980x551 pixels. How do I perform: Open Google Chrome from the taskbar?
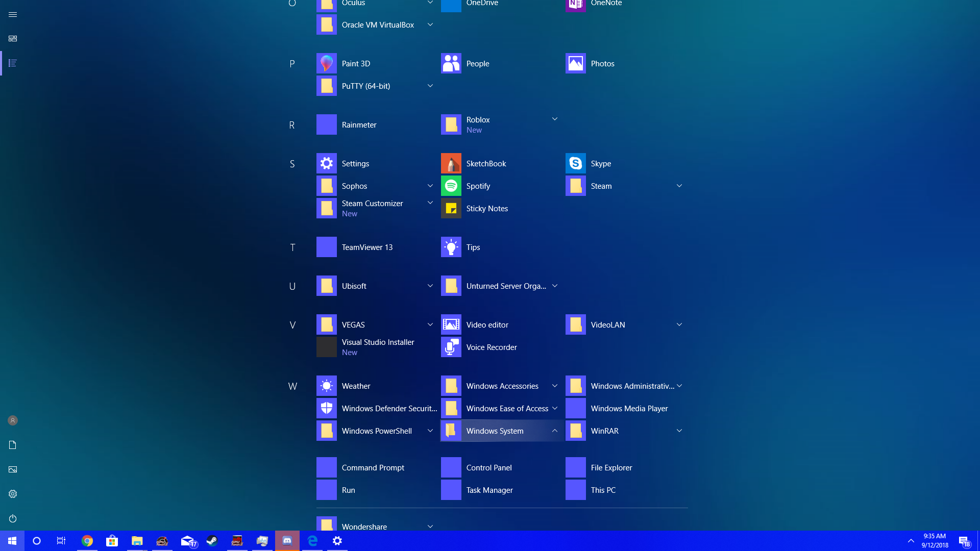point(87,541)
